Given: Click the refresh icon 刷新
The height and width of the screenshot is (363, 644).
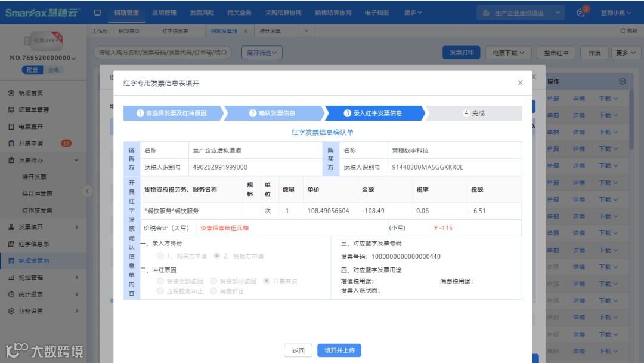Looking at the screenshot, I should point(623,31).
